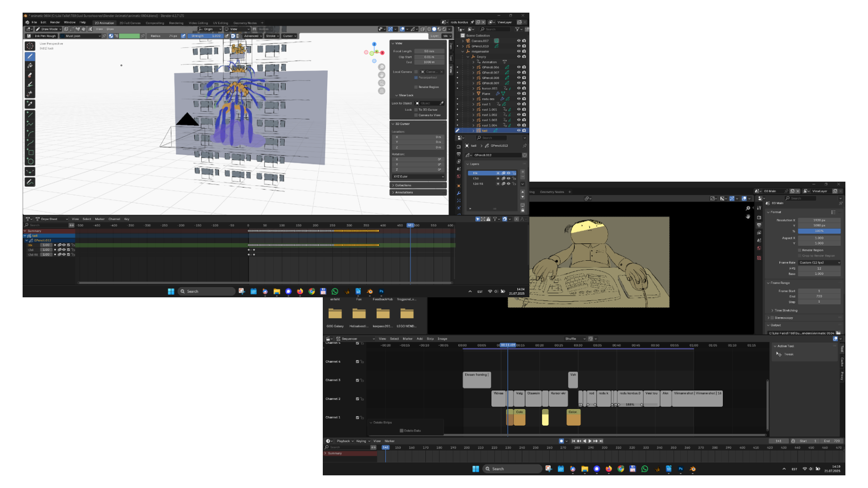Image resolution: width=868 pixels, height=488 pixels.
Task: Click the viewport pan hand gizmo
Action: point(382,75)
